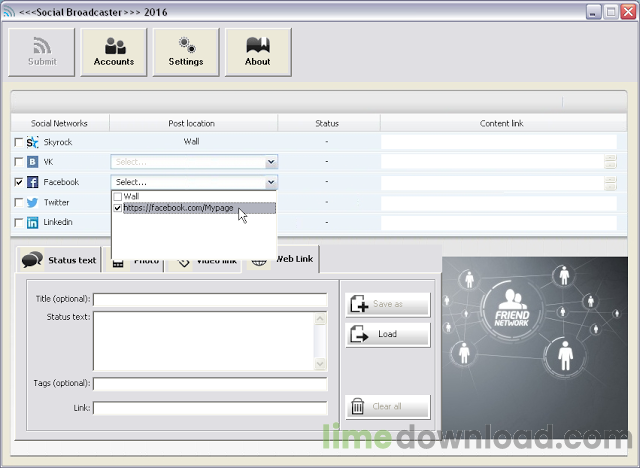Click the Tags (optional) input field
Image resolution: width=640 pixels, height=468 pixels.
tap(210, 383)
